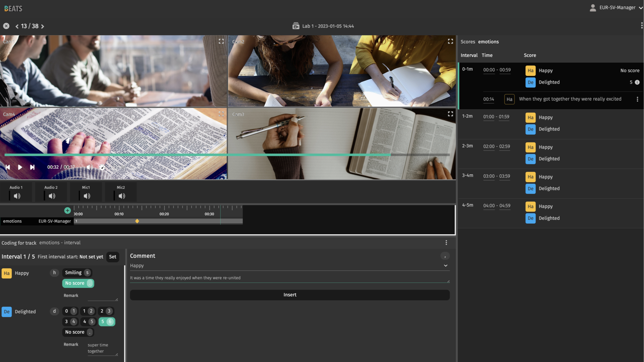Close the session with the X icon
The width and height of the screenshot is (644, 362).
click(x=6, y=26)
